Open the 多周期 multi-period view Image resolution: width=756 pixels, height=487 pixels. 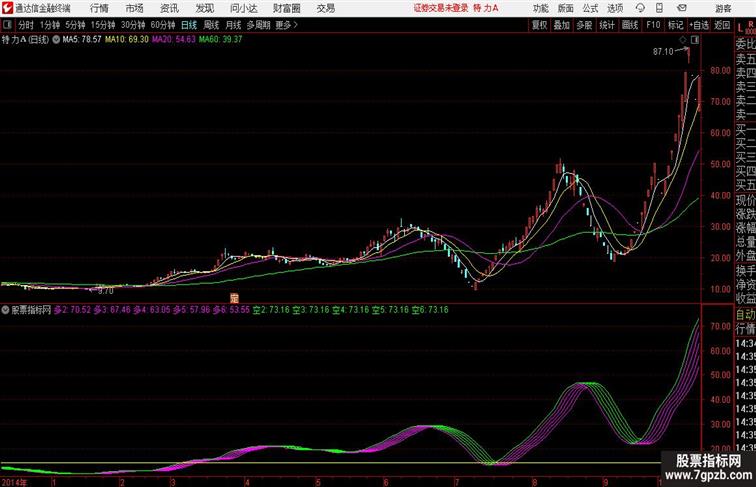coord(258,25)
